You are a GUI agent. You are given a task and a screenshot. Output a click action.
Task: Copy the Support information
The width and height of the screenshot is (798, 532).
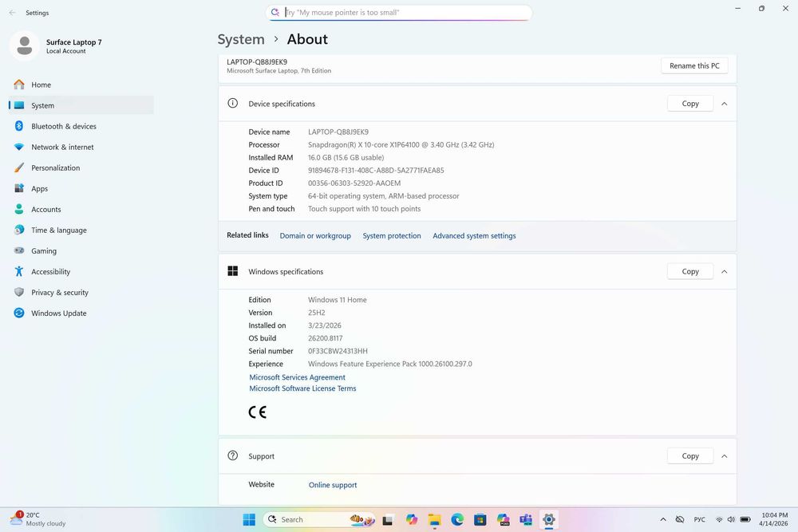pyautogui.click(x=690, y=455)
